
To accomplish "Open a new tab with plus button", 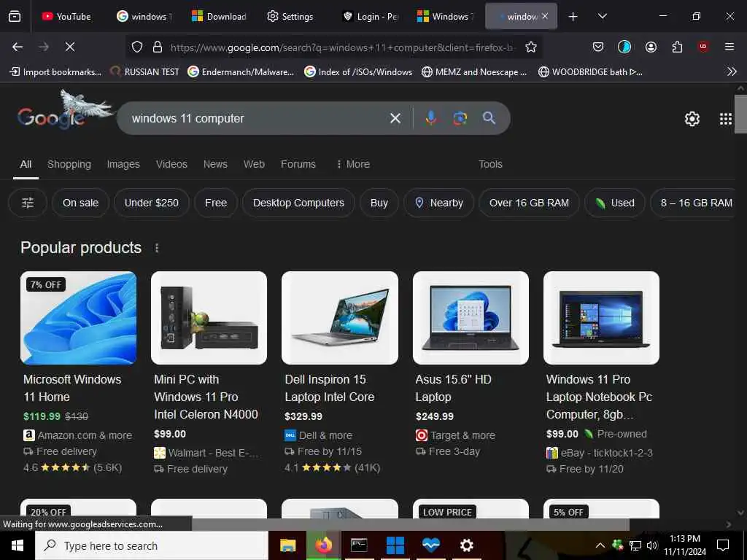I will click(x=573, y=17).
